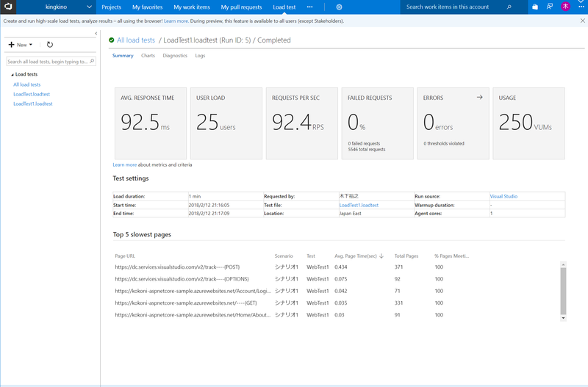
Task: Click the load test search magnifier icon
Action: [92, 61]
